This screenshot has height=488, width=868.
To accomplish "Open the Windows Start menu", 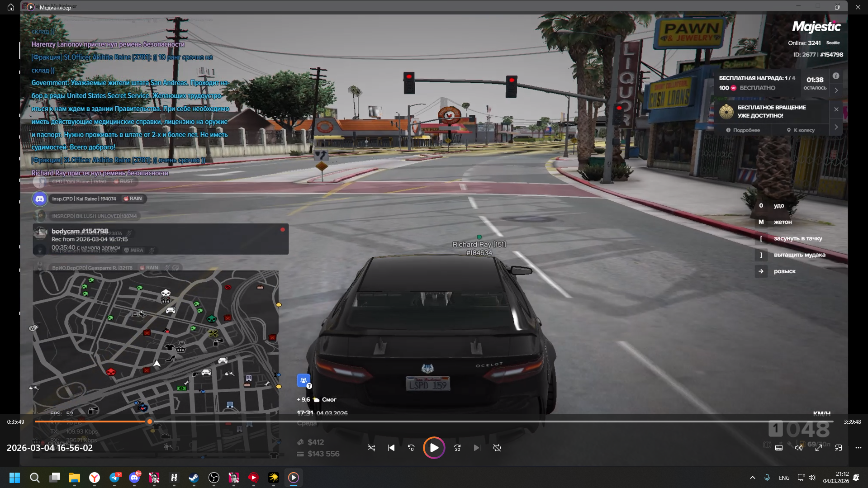I will click(x=15, y=478).
